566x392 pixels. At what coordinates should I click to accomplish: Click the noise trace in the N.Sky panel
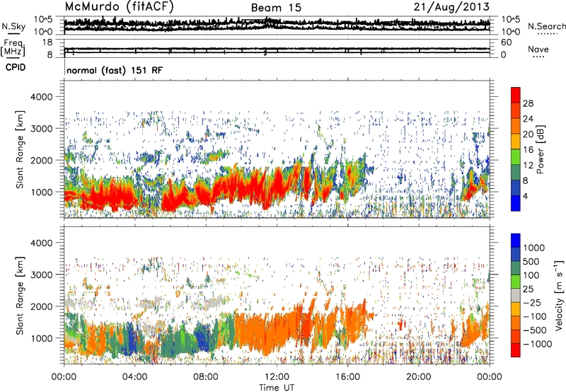[x=277, y=25]
